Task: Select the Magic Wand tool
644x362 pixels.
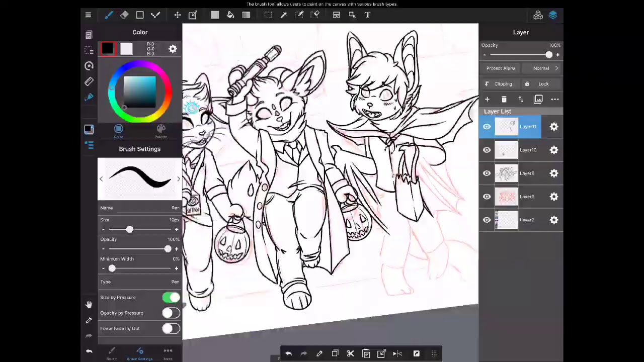Action: tap(284, 15)
